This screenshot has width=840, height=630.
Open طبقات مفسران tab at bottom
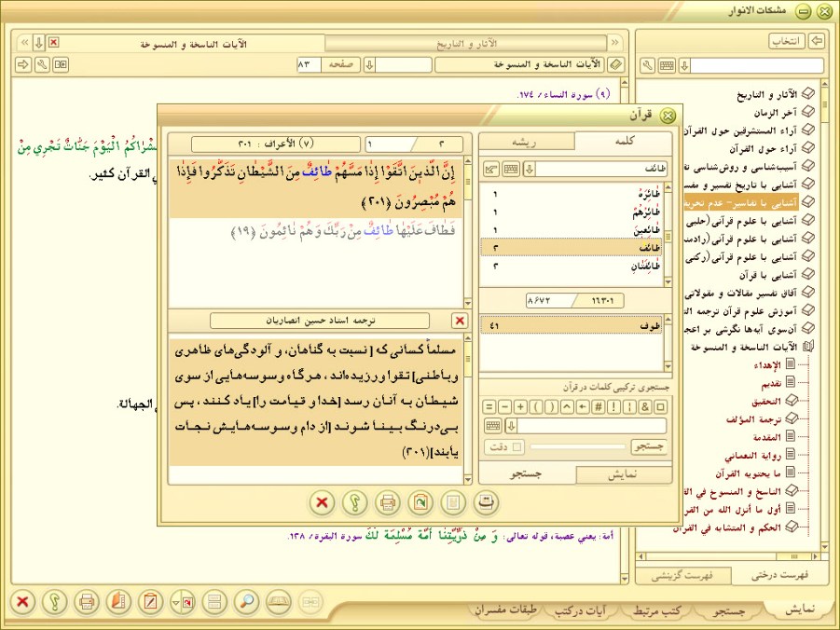pos(506,610)
